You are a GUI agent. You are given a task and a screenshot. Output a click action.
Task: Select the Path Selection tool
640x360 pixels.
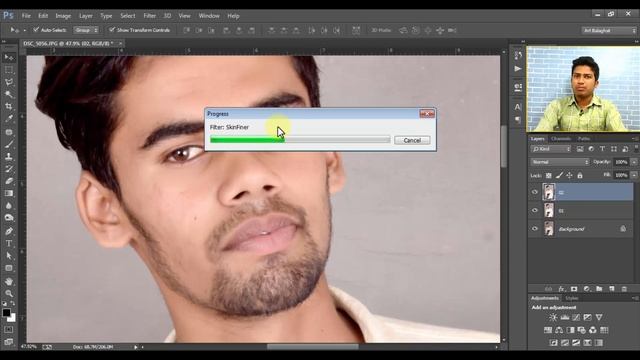pos(9,256)
